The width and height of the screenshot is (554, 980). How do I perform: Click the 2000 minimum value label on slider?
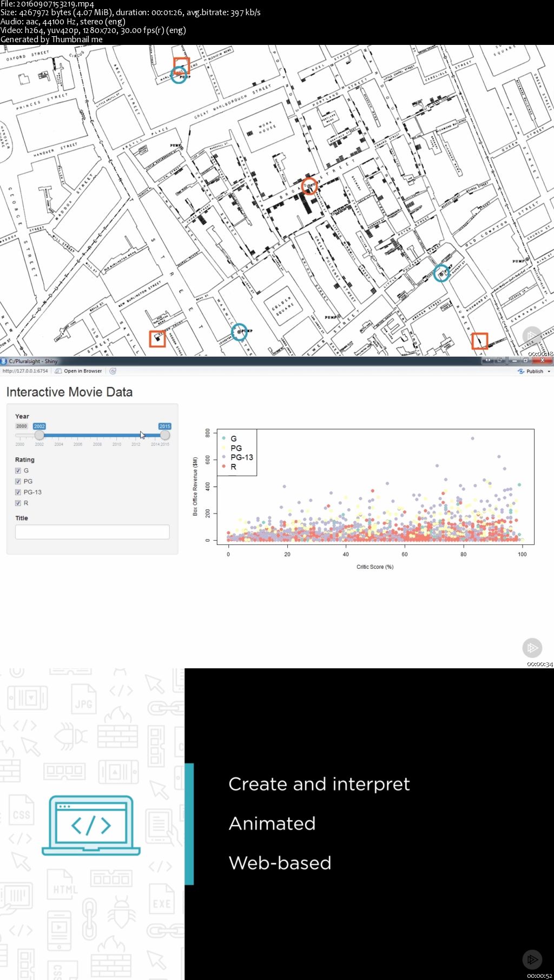(22, 426)
